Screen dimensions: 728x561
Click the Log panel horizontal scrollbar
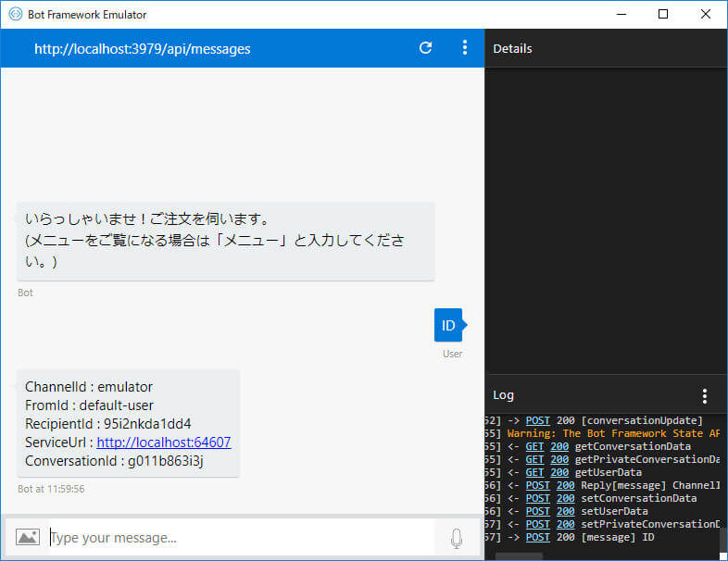[519, 556]
